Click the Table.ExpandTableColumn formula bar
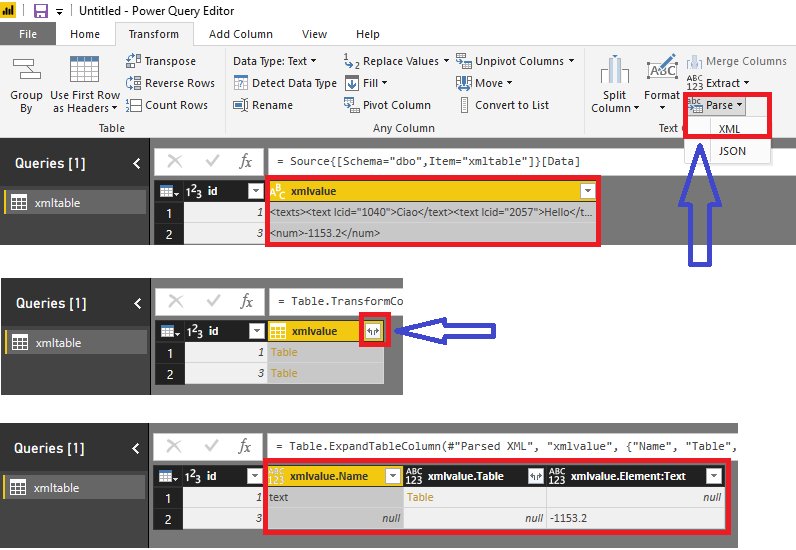Screen dimensions: 796x550 (x=503, y=446)
